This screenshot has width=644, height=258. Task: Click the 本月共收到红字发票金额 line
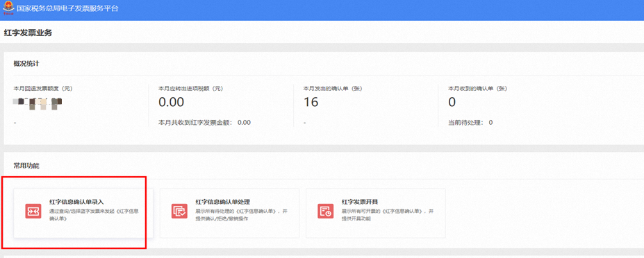tap(204, 122)
